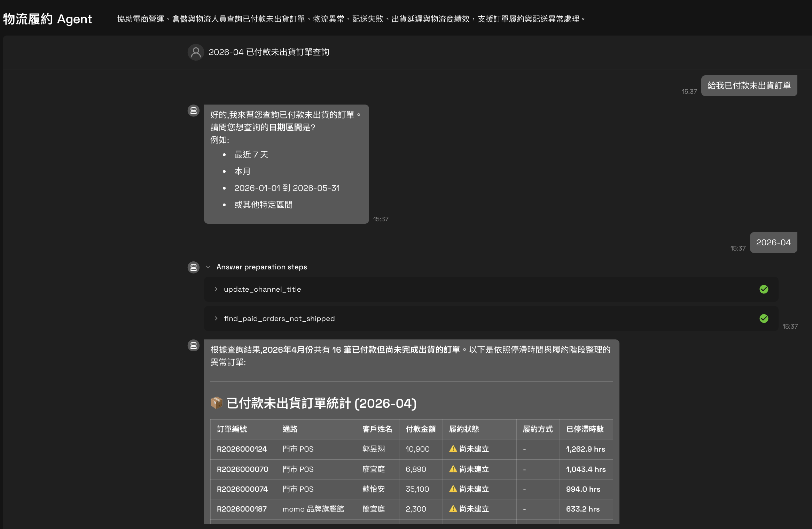Click the user message bubble 2026-04
812x529 pixels.
[773, 243]
